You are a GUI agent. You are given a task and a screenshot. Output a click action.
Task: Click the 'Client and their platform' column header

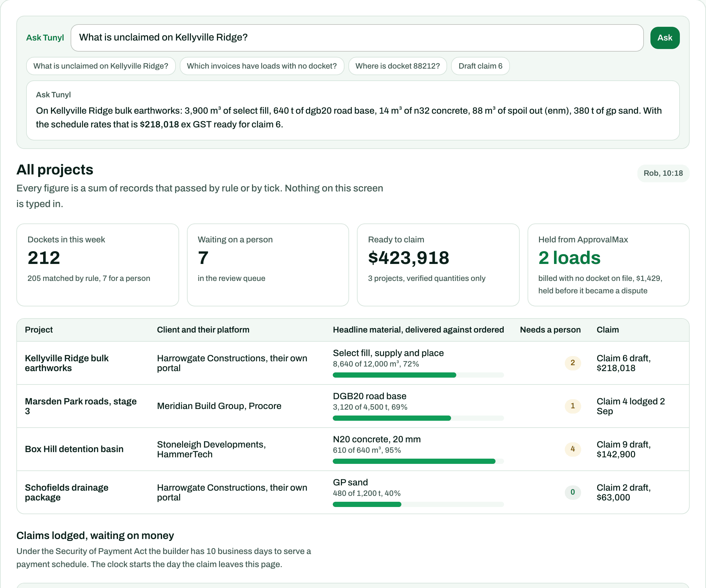[x=203, y=330]
